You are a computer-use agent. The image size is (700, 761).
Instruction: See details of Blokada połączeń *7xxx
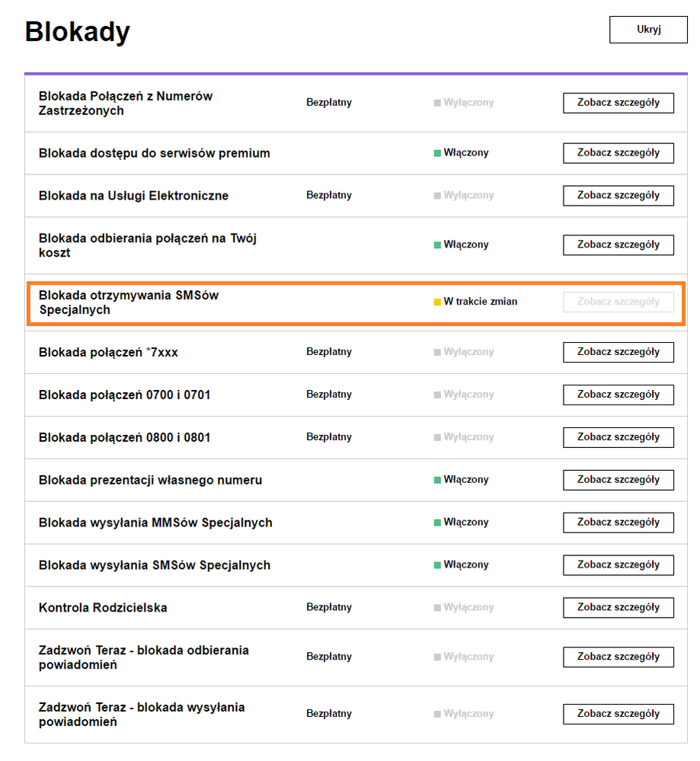pyautogui.click(x=618, y=353)
